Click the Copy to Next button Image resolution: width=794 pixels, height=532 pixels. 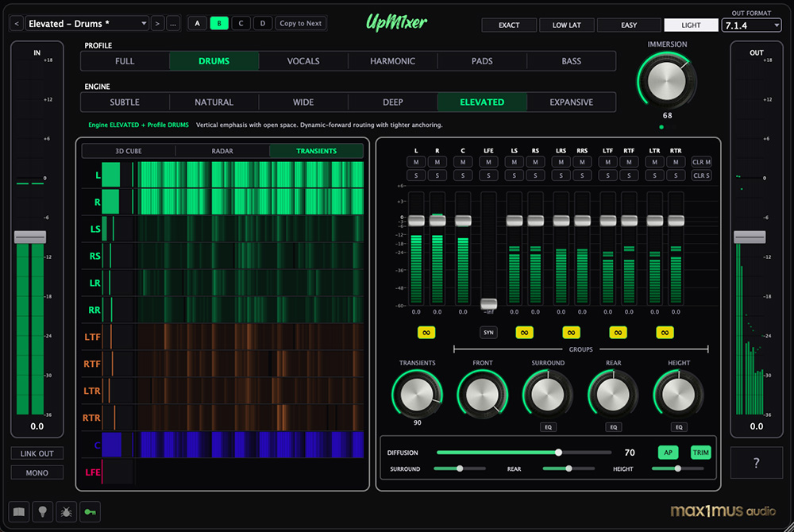tap(301, 23)
